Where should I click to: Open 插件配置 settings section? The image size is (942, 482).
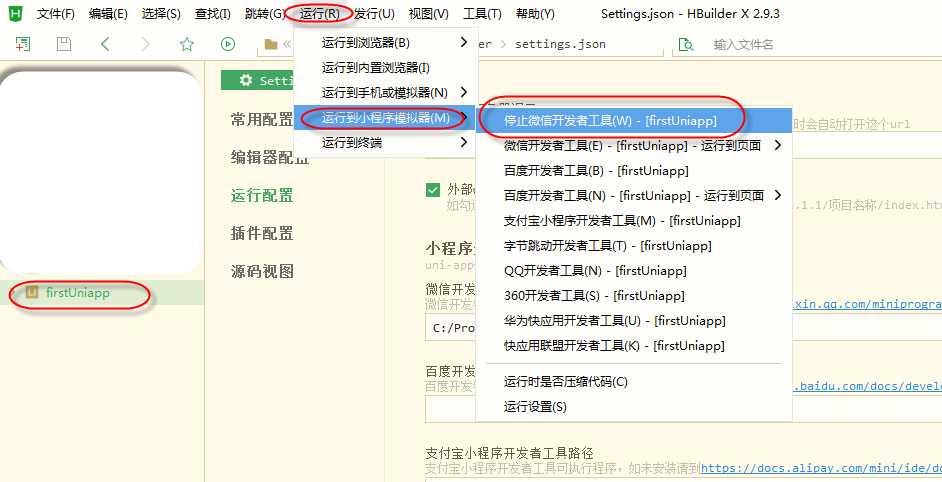(x=262, y=233)
